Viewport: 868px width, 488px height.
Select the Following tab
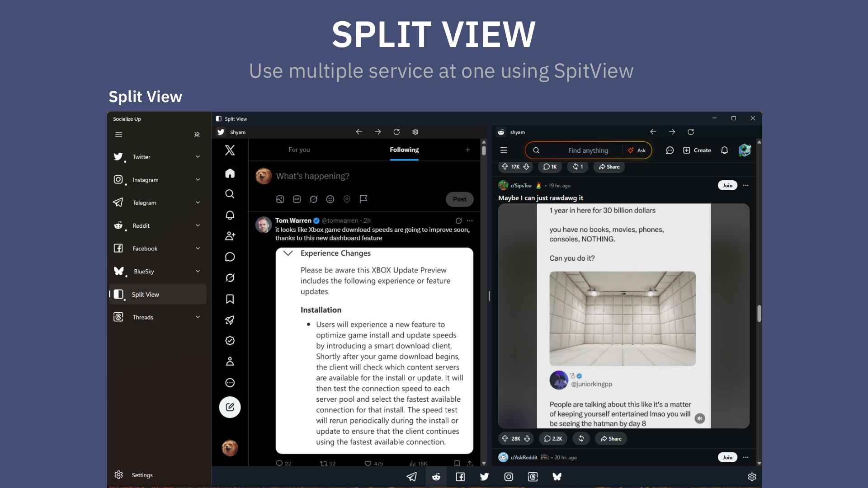tap(404, 150)
